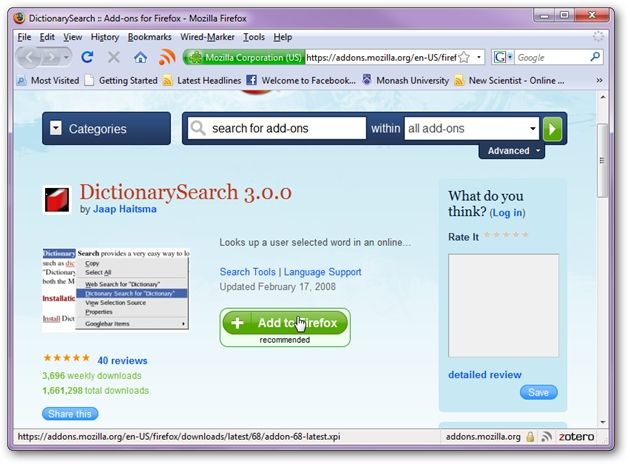Click the five-star rating under screenshot

(66, 358)
